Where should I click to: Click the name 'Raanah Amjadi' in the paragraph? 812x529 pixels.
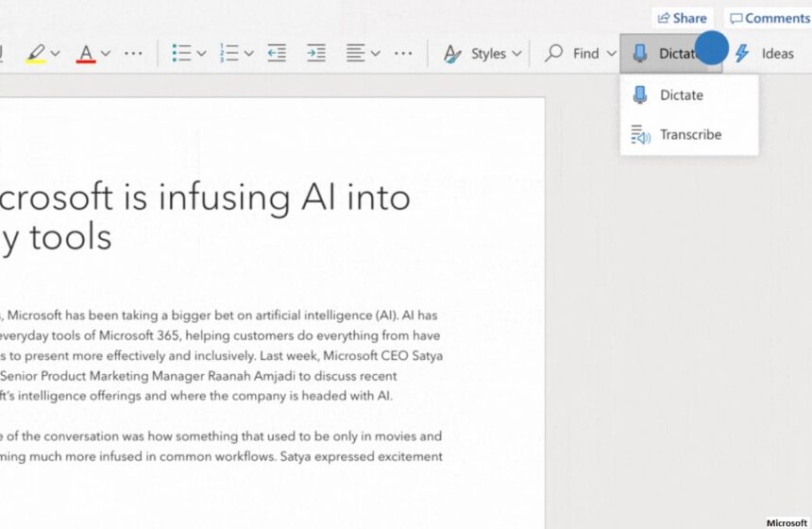tap(250, 376)
